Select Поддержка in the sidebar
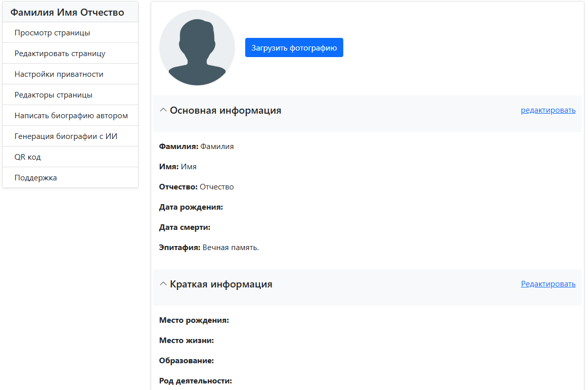 [70, 177]
